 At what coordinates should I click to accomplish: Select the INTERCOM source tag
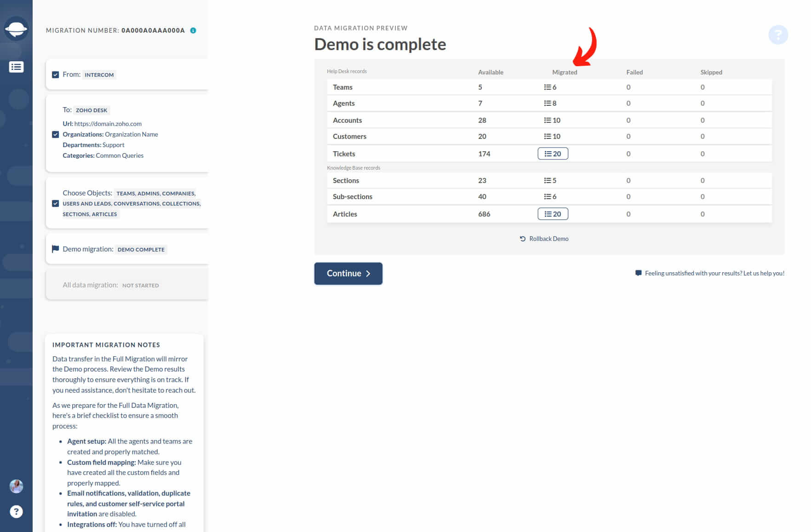[x=99, y=74]
